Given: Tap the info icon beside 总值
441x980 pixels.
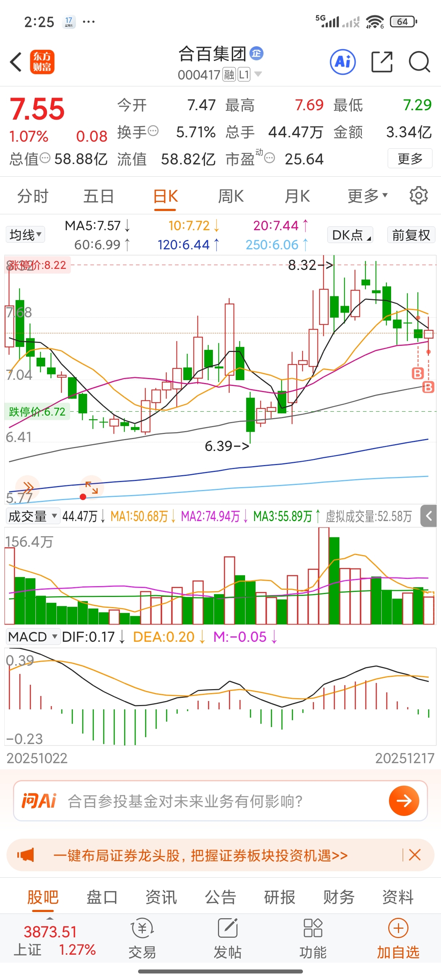Looking at the screenshot, I should [x=45, y=158].
